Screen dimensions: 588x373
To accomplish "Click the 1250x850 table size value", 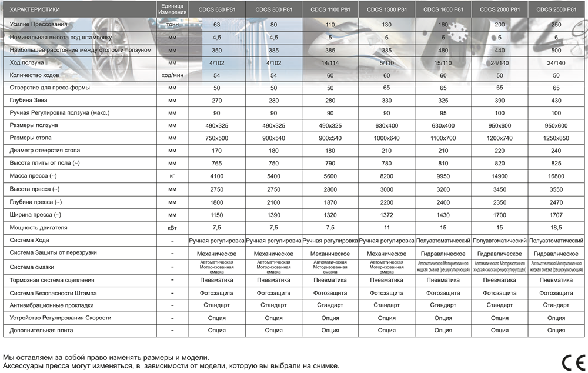I will click(x=556, y=138).
